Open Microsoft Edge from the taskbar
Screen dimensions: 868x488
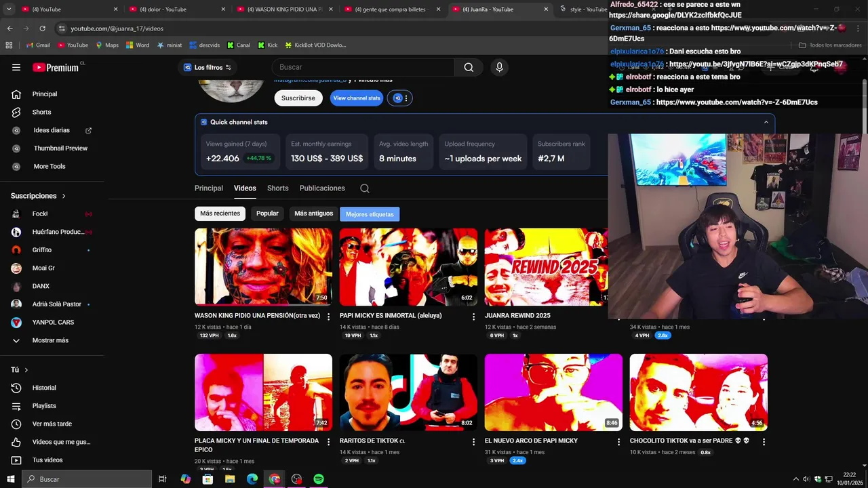(x=252, y=479)
